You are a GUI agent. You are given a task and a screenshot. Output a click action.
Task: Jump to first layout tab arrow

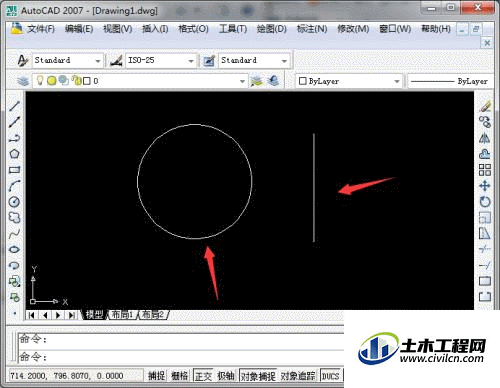(31, 315)
